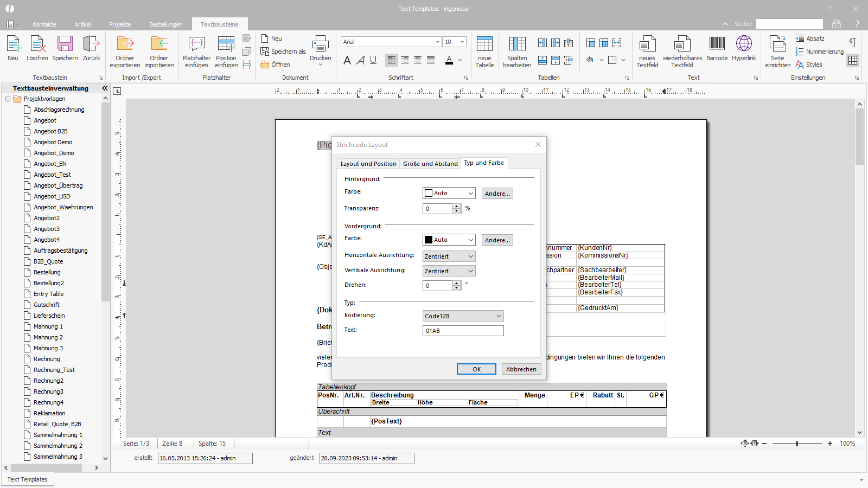This screenshot has height=488, width=868.
Task: Click the barcode Text input field
Action: point(463,331)
